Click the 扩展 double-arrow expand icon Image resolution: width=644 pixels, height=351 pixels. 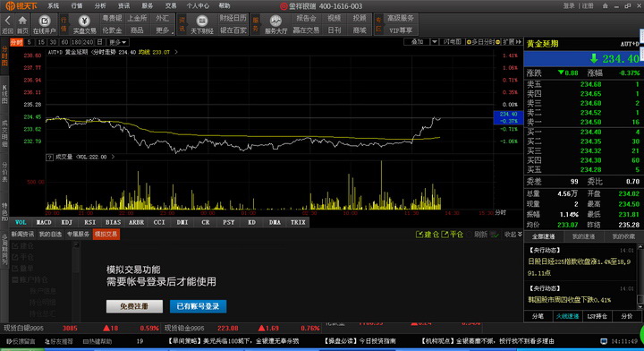(x=518, y=42)
